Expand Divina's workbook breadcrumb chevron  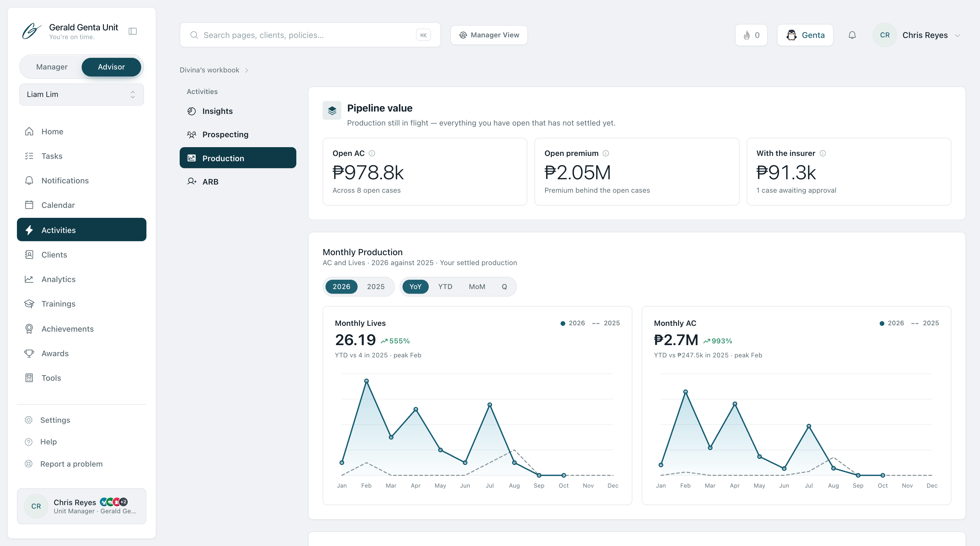pos(246,70)
